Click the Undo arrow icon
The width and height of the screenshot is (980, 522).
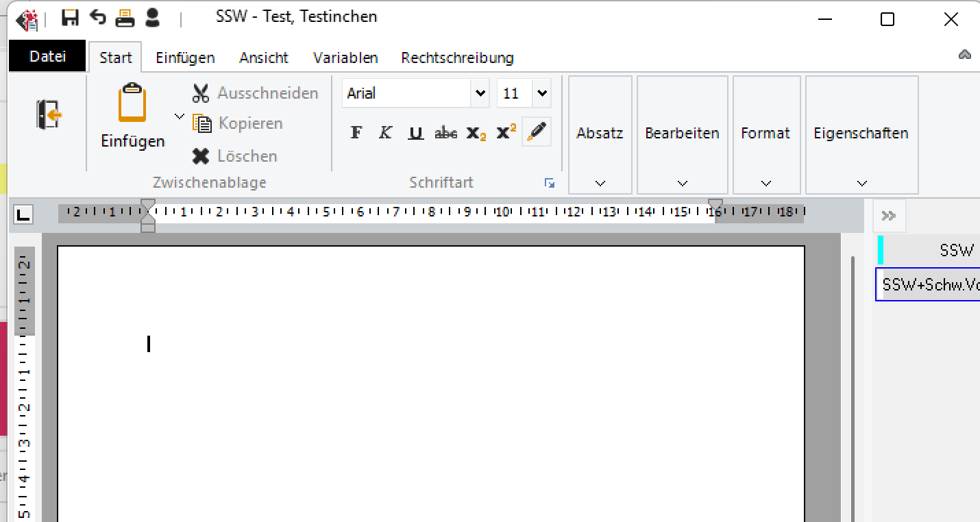(x=98, y=18)
